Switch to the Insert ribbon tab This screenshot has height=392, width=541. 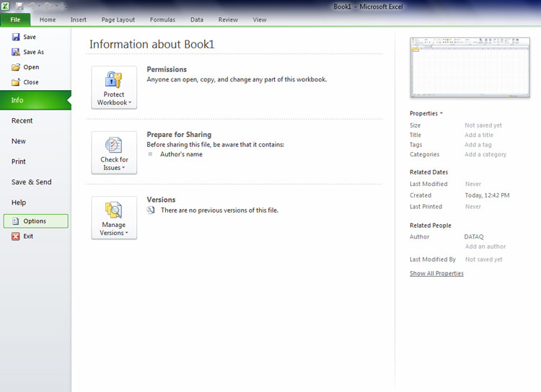pos(79,19)
